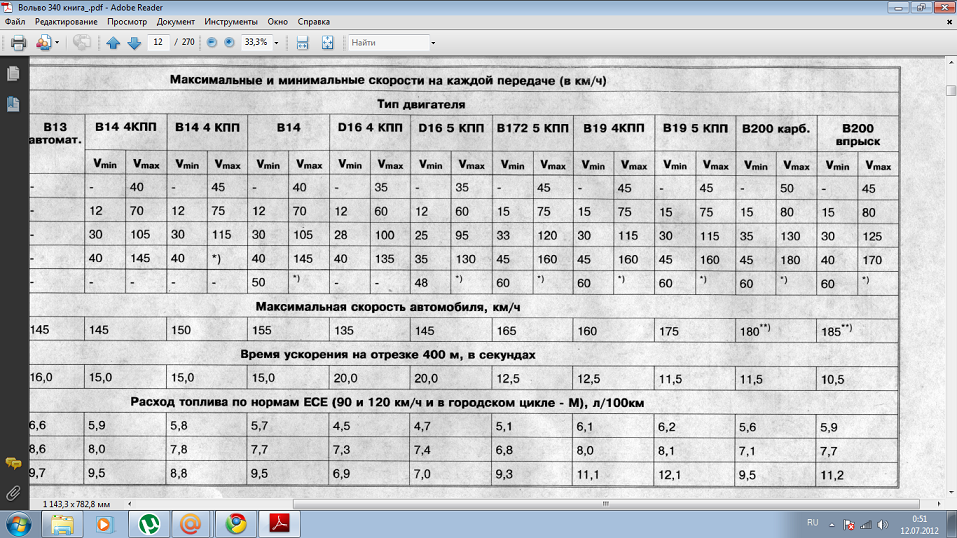
Task: Open Google Chrome from the taskbar
Action: point(235,523)
